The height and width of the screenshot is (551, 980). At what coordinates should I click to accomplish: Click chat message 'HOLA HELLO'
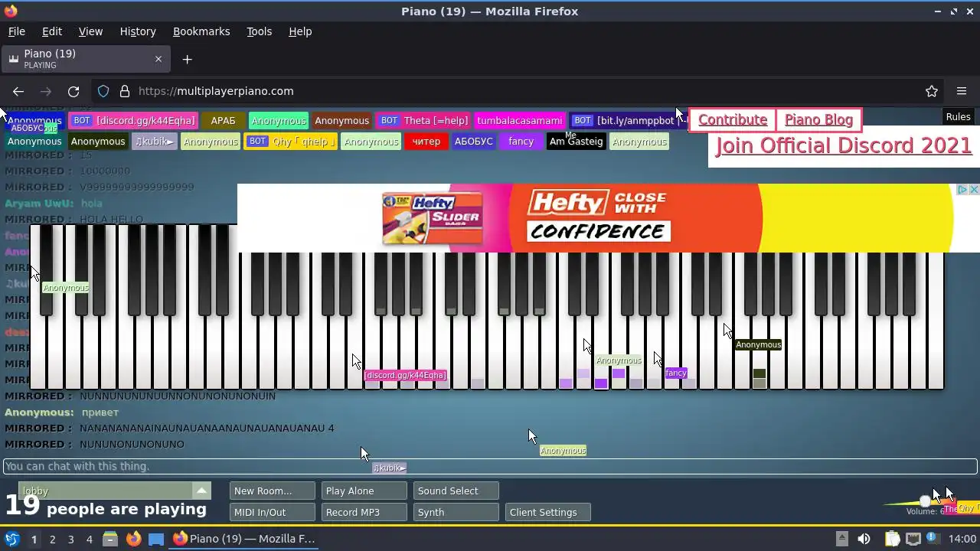(x=111, y=219)
